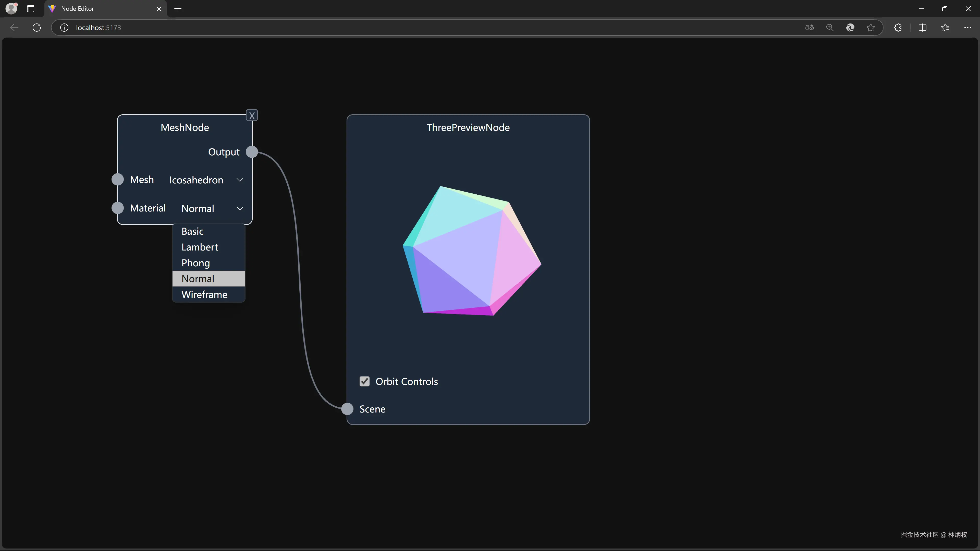Add page to favorites star icon
The height and width of the screenshot is (551, 980).
tap(871, 27)
